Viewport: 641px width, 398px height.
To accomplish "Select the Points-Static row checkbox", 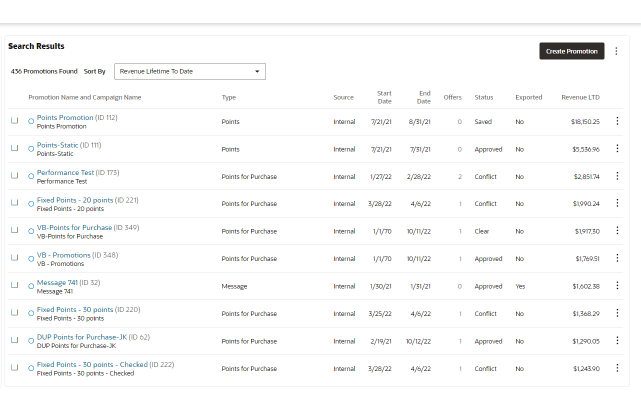I will (15, 148).
